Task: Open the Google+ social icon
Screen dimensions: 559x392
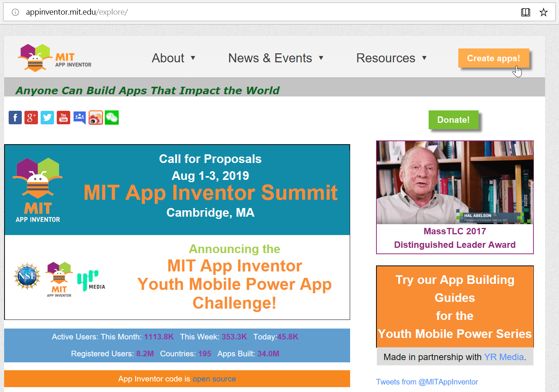Action: pyautogui.click(x=31, y=118)
